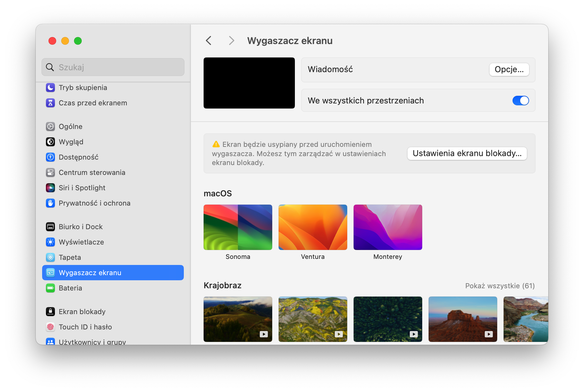
Task: Open the Tapeta flower icon
Action: tap(50, 257)
